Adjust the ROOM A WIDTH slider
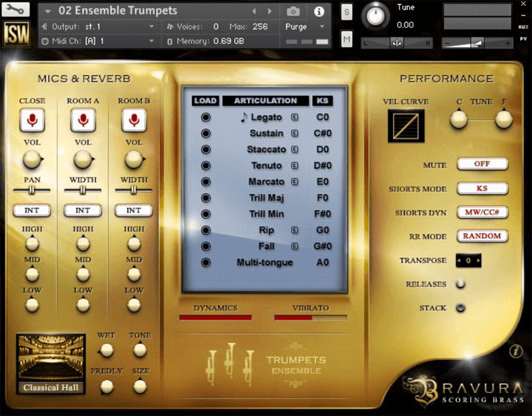The image size is (532, 416). [x=83, y=190]
